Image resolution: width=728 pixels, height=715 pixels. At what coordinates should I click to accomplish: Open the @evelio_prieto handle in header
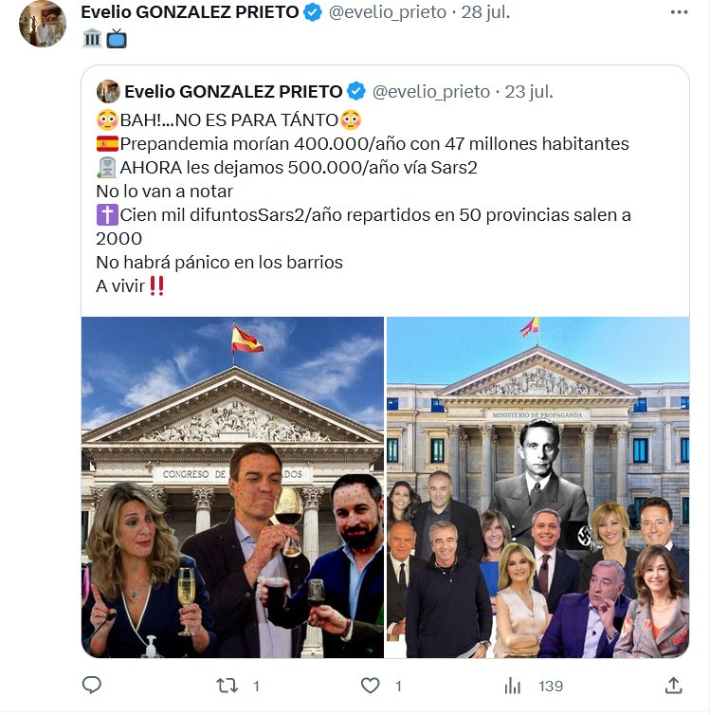click(x=388, y=13)
